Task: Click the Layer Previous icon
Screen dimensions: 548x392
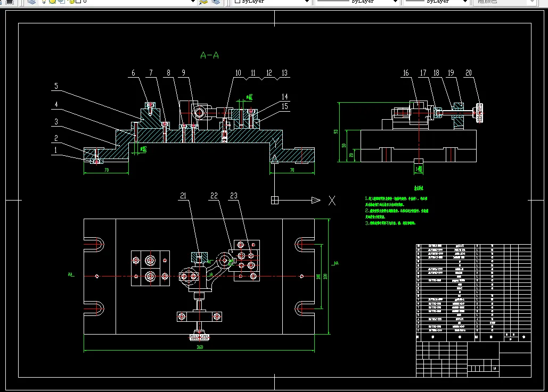Action: [x=216, y=2]
